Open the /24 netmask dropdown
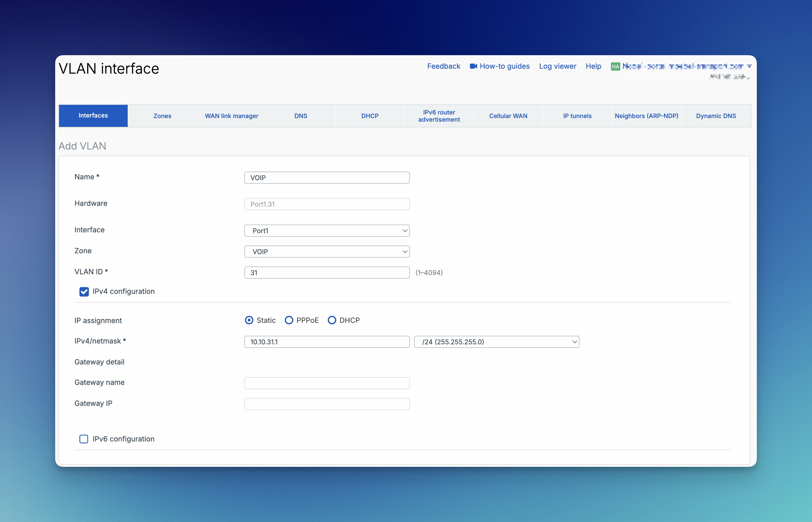This screenshot has height=522, width=812. 497,342
